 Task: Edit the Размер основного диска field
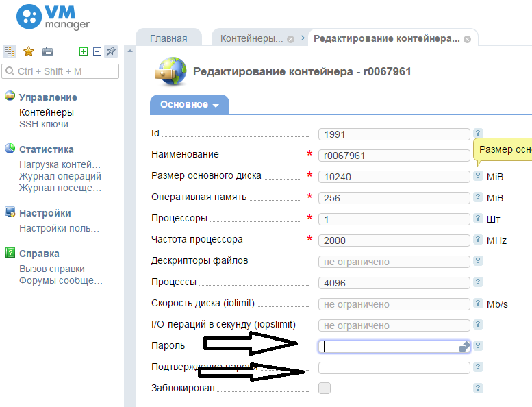[x=394, y=177]
